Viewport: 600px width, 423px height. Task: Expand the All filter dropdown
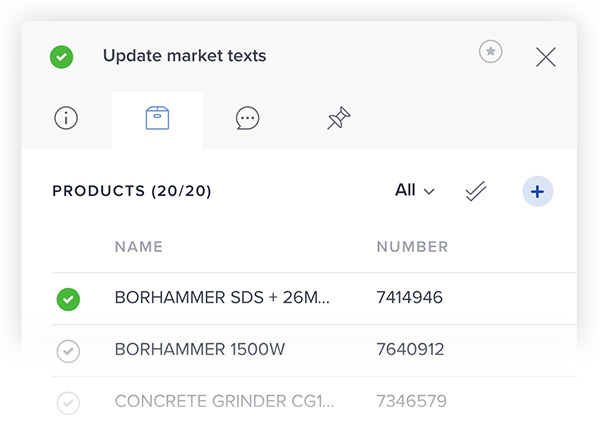pyautogui.click(x=415, y=190)
